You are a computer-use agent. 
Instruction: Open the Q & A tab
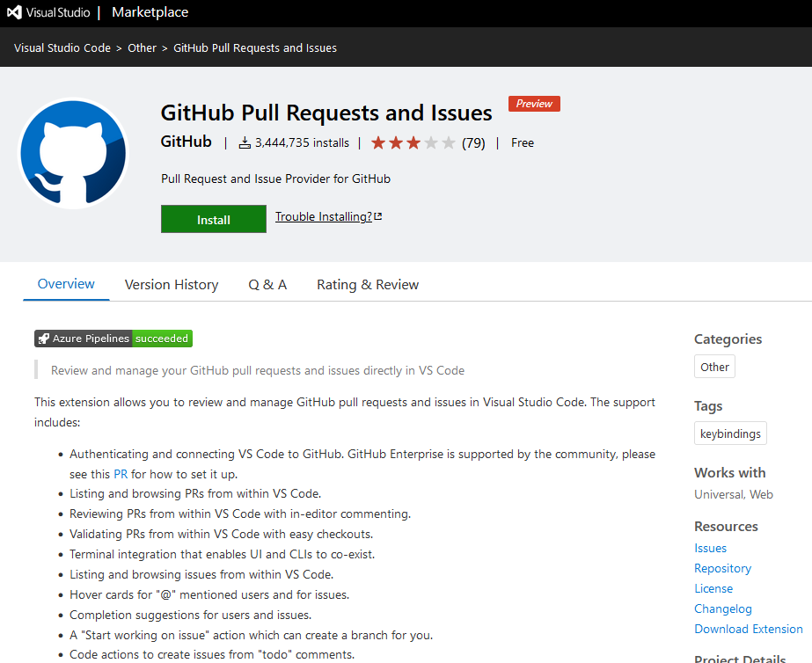point(267,285)
